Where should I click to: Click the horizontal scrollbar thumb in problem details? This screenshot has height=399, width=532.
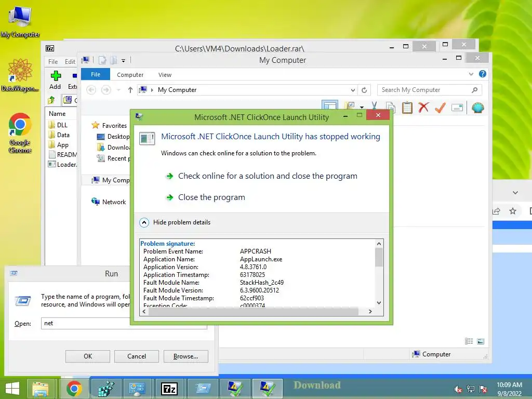253,311
